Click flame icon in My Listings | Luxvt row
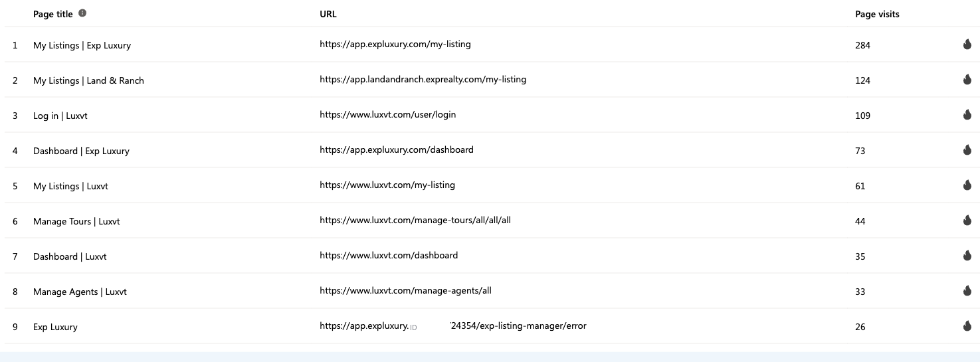Image resolution: width=980 pixels, height=362 pixels. click(x=967, y=185)
